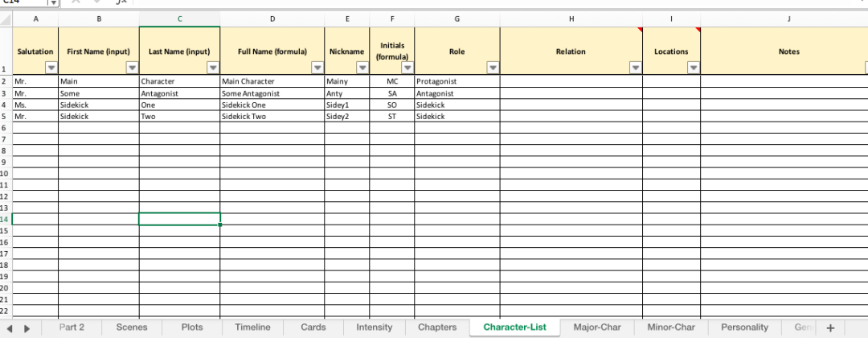Click the cell containing 'Some Antagonist'
Image resolution: width=868 pixels, height=338 pixels.
(272, 93)
